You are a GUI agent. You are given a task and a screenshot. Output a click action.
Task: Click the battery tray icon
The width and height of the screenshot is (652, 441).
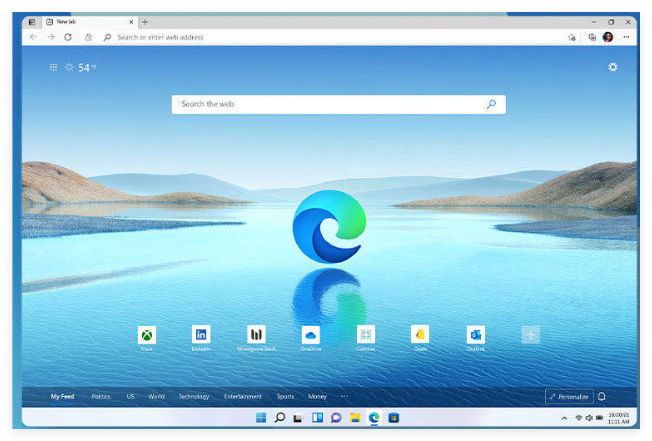pyautogui.click(x=599, y=418)
